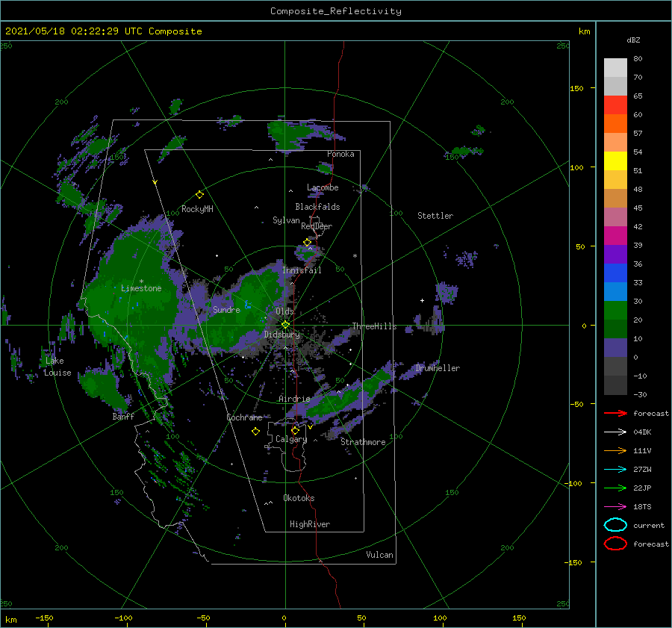The image size is (672, 628).
Task: Click the white 04DK arrow icon
Action: coord(615,432)
